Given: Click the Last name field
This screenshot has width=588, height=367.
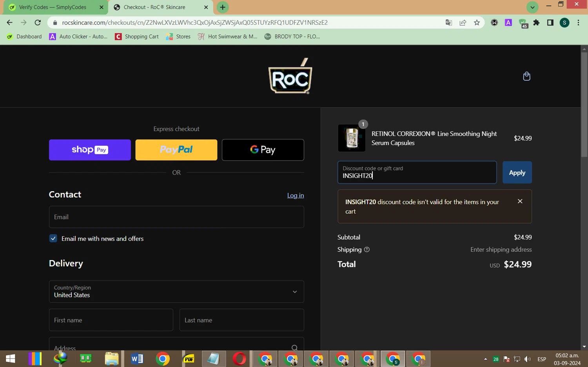Looking at the screenshot, I should pyautogui.click(x=242, y=320).
